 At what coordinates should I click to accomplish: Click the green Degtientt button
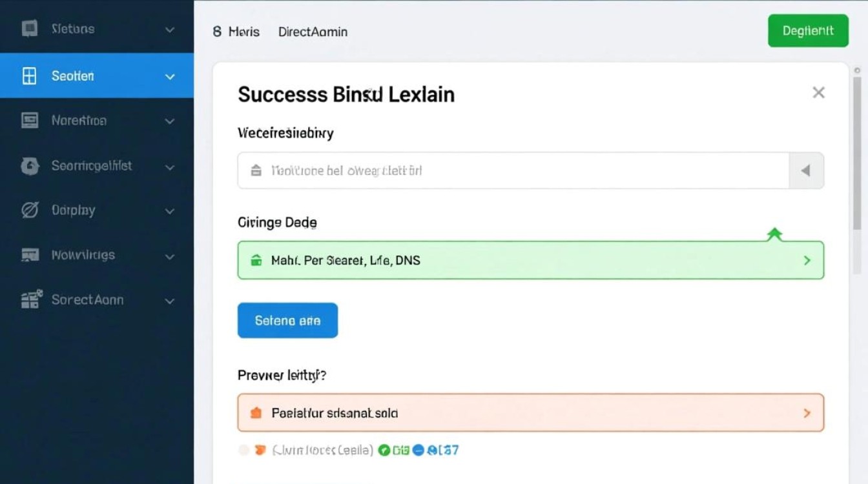point(808,30)
